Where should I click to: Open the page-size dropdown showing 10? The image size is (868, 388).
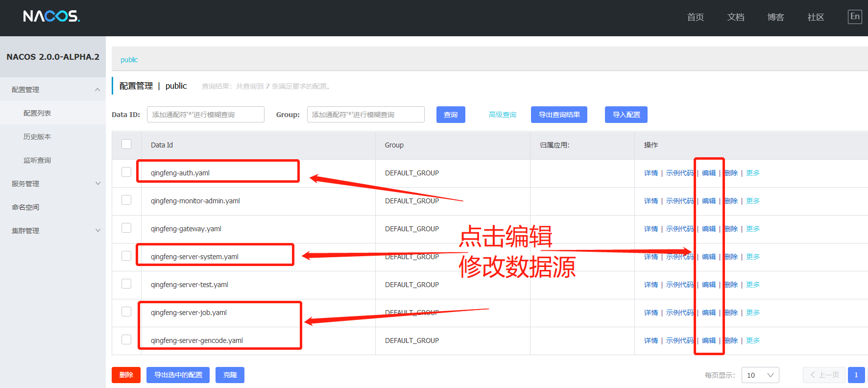pyautogui.click(x=760, y=375)
